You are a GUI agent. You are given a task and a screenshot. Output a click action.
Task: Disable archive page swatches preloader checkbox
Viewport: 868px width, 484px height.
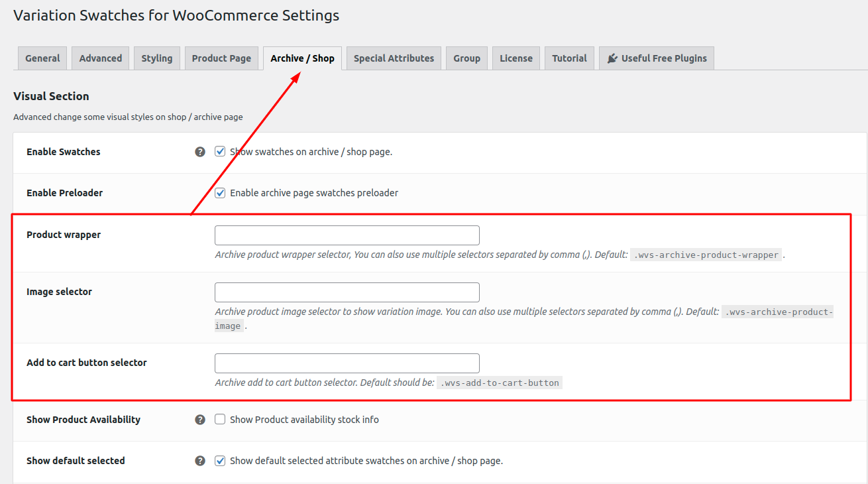pos(220,193)
